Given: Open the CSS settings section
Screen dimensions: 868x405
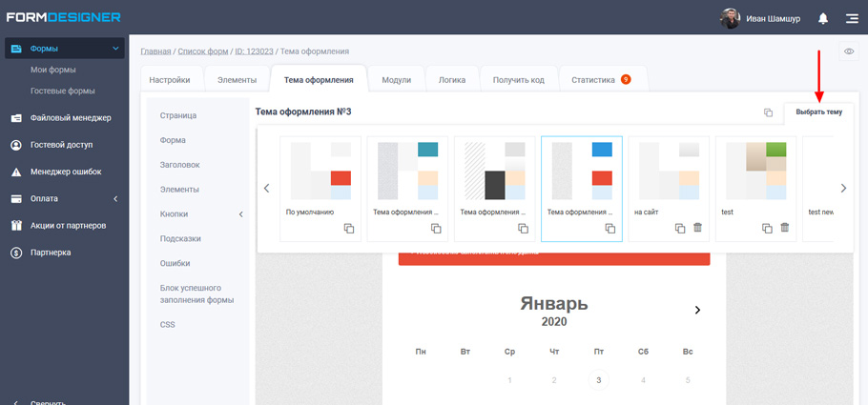Looking at the screenshot, I should click(167, 325).
